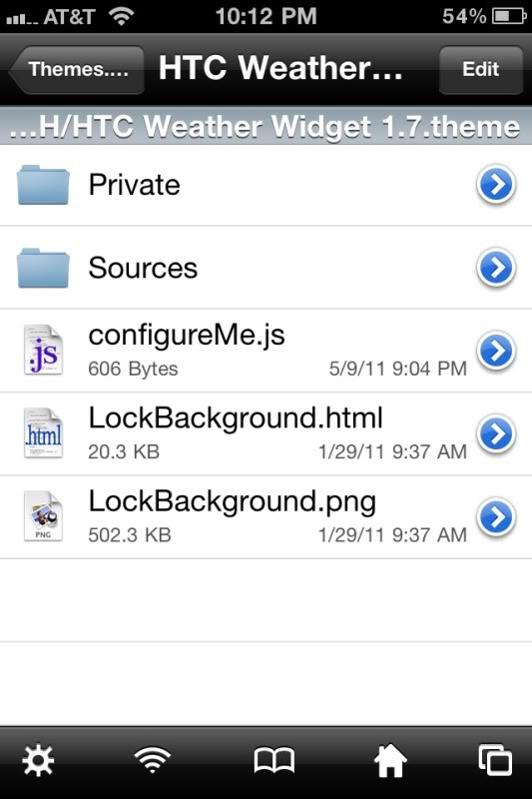
Task: Go back to Themes folder
Action: (77, 69)
